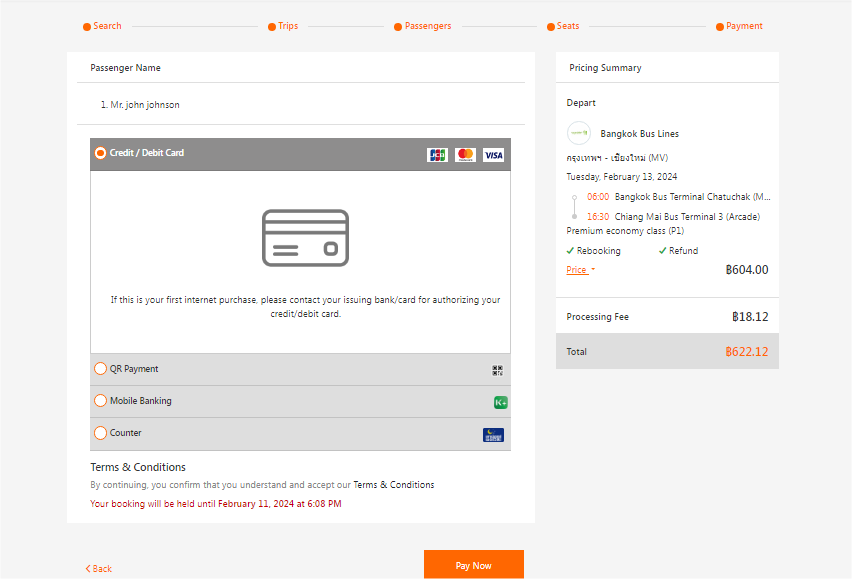Go to the Search step
Screen dimensions: 852x579
pyautogui.click(x=103, y=26)
